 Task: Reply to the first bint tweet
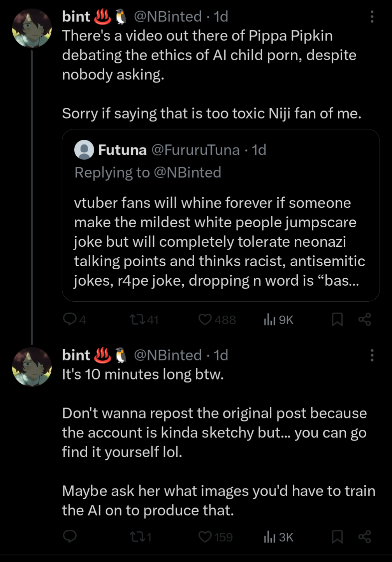(x=70, y=320)
